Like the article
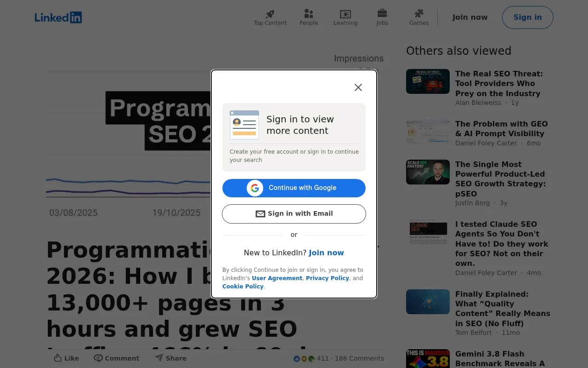 click(x=67, y=358)
